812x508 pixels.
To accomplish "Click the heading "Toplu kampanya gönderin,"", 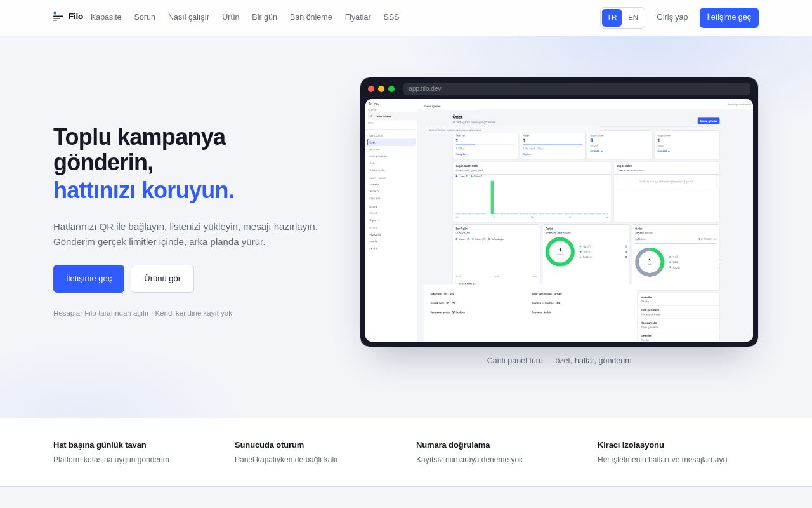I will click(139, 150).
